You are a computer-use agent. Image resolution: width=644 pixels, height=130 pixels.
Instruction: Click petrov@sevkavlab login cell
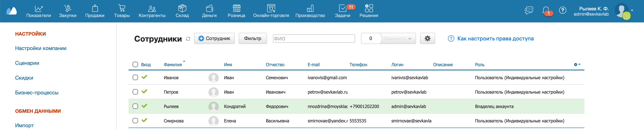409,92
